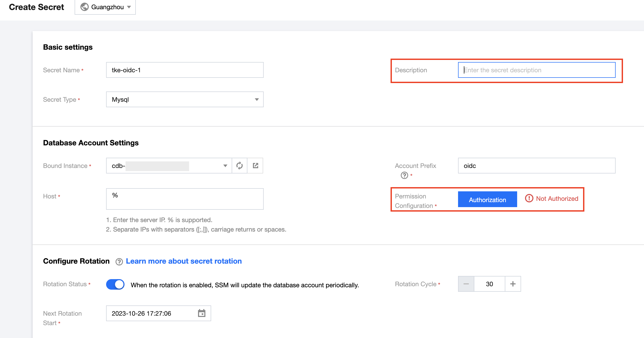644x338 pixels.
Task: Click the plus icon for Rotation Cycle
Action: (513, 284)
